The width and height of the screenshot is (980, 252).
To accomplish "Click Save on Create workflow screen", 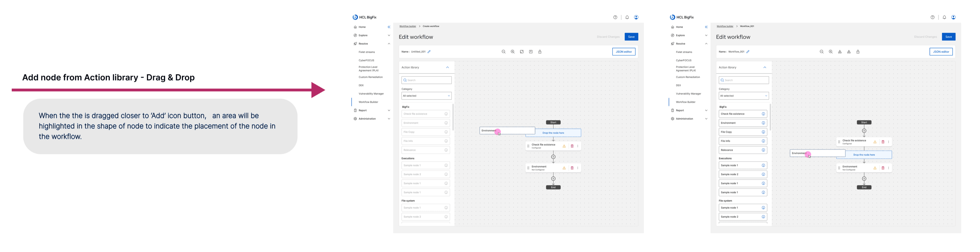I will coord(631,37).
